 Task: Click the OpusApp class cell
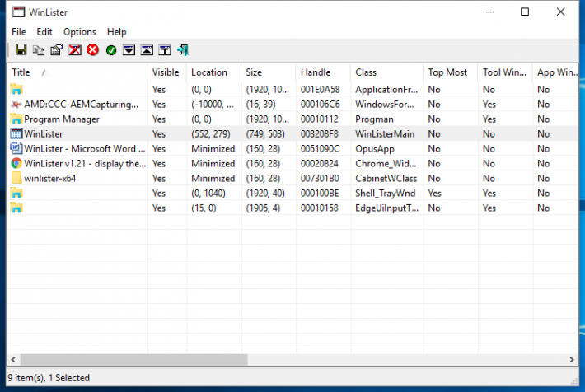coord(375,149)
